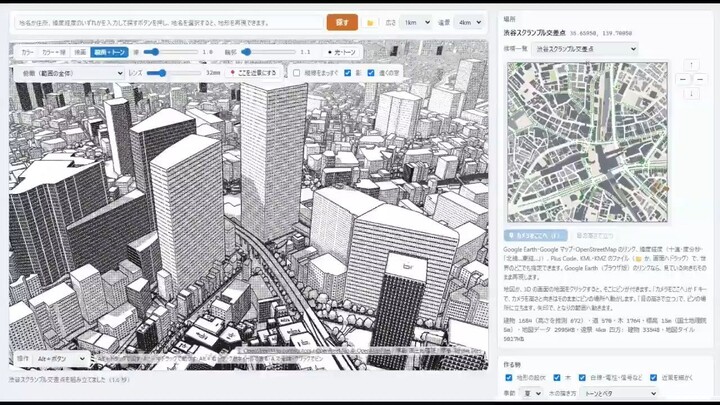Image resolution: width=720 pixels, height=405 pixels.
Task: Toggle the 近景を細かく checkbox
Action: click(653, 377)
